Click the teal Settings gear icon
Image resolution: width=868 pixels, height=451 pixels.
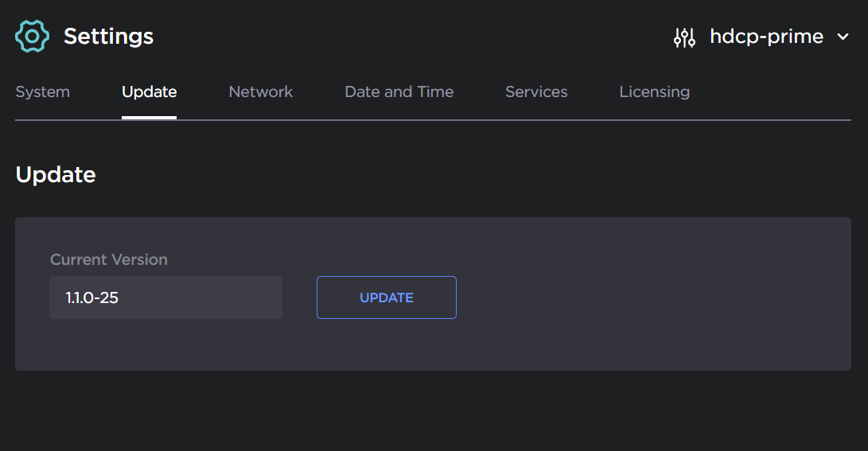[33, 37]
